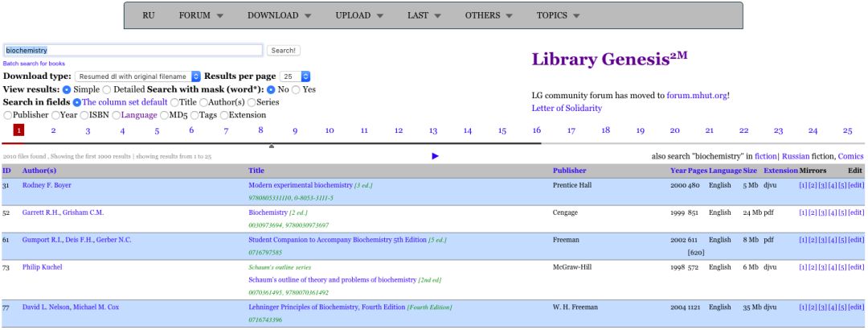Click mirror [2] for Schaum's outline row
The height and width of the screenshot is (330, 868).
pos(813,267)
